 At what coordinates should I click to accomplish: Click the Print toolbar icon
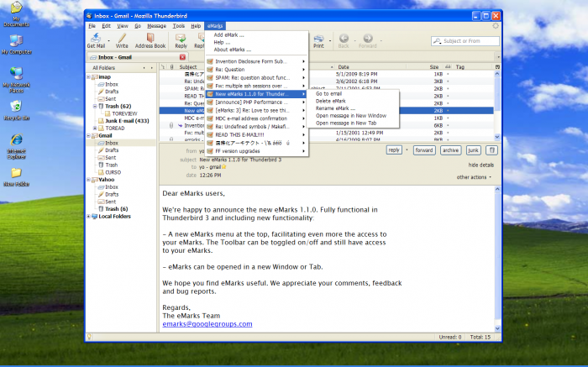318,39
